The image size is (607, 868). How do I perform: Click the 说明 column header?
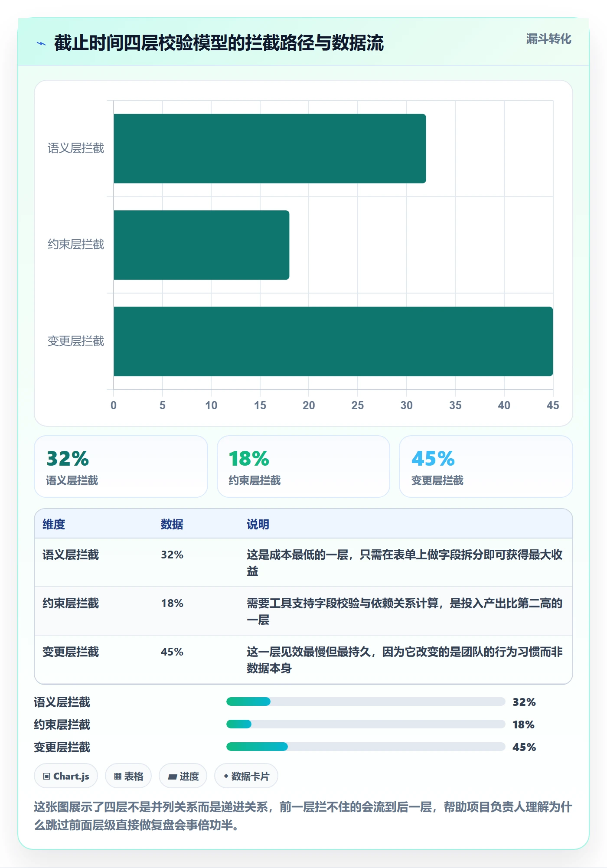click(258, 524)
